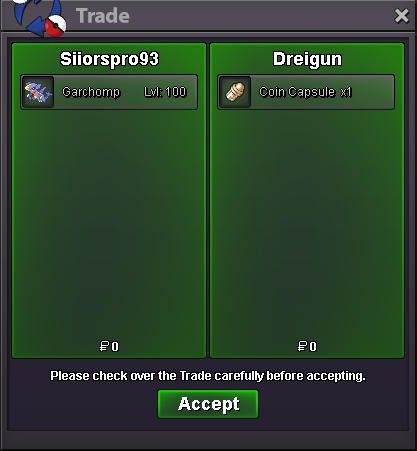
Task: Click Dreigun's money amount
Action: tap(307, 346)
